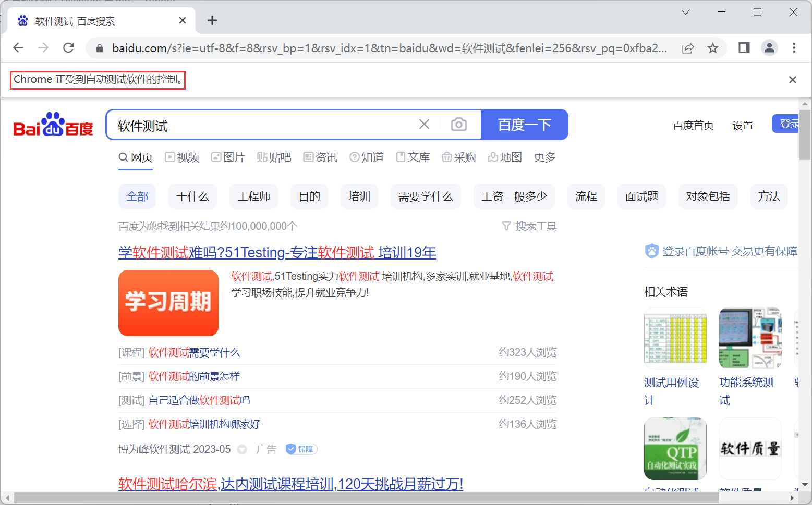Select the 需要学什么 filter chip

coord(426,196)
